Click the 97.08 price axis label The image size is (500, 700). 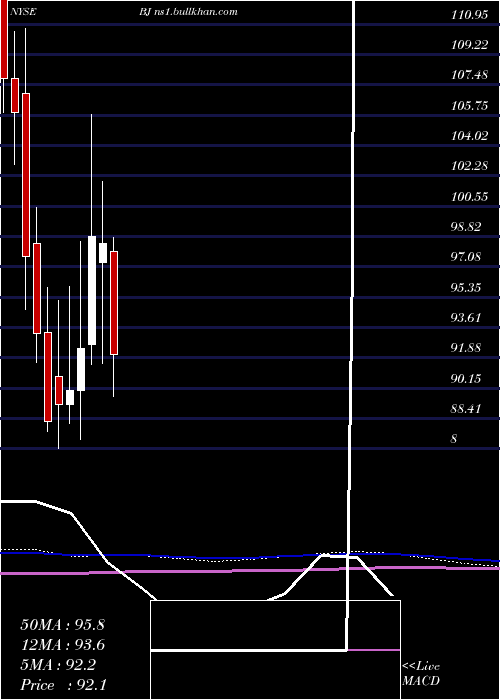pyautogui.click(x=466, y=257)
